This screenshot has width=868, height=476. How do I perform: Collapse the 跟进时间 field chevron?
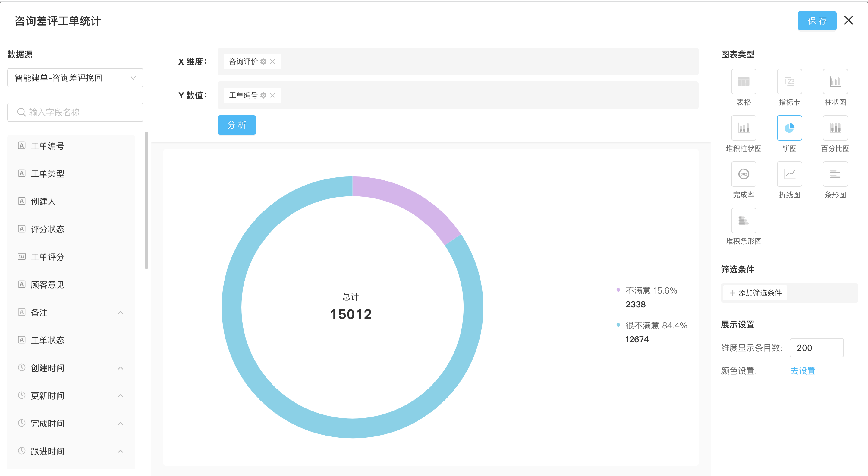coord(121,451)
